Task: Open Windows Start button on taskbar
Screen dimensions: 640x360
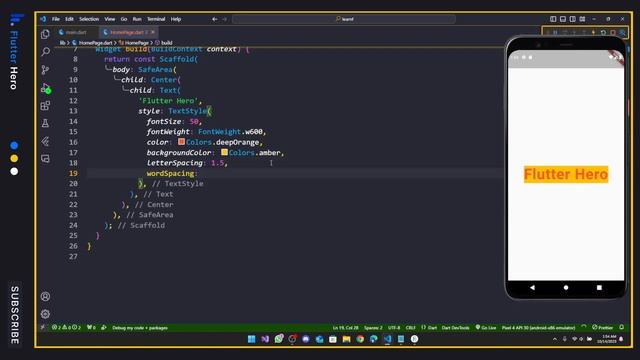Action: point(251,339)
